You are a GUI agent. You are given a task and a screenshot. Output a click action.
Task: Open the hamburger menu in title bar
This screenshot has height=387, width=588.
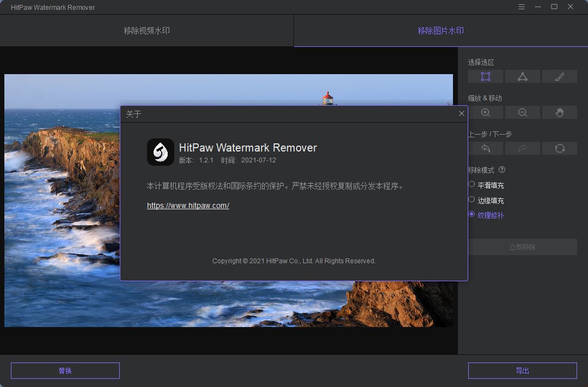click(x=521, y=7)
